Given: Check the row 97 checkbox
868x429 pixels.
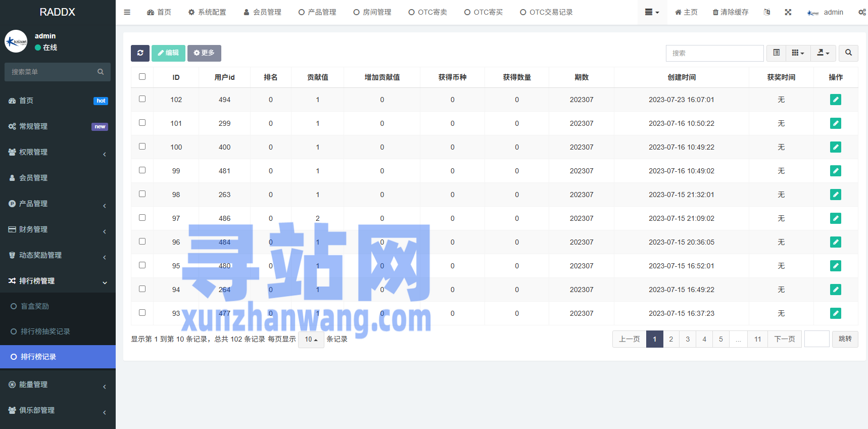Looking at the screenshot, I should tap(142, 218).
